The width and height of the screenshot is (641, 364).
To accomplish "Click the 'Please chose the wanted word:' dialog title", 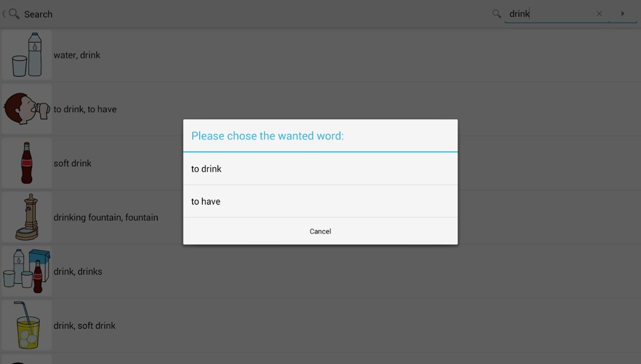I will point(267,136).
